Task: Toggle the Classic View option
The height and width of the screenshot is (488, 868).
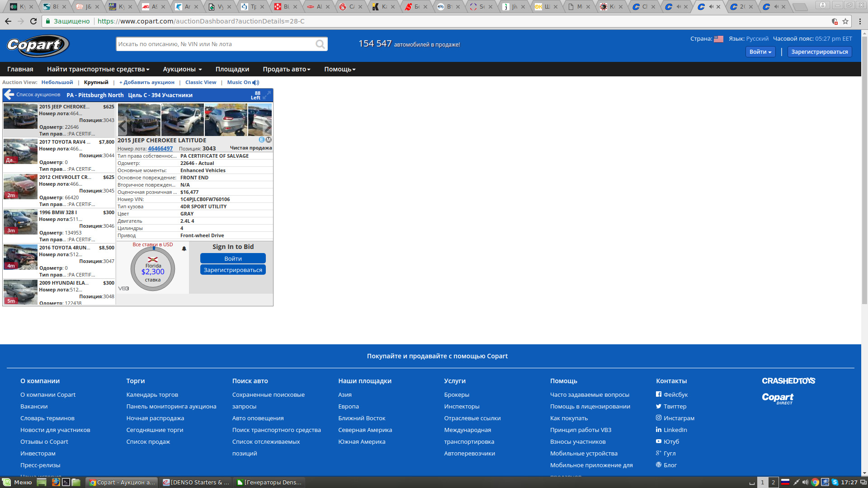Action: pos(200,82)
